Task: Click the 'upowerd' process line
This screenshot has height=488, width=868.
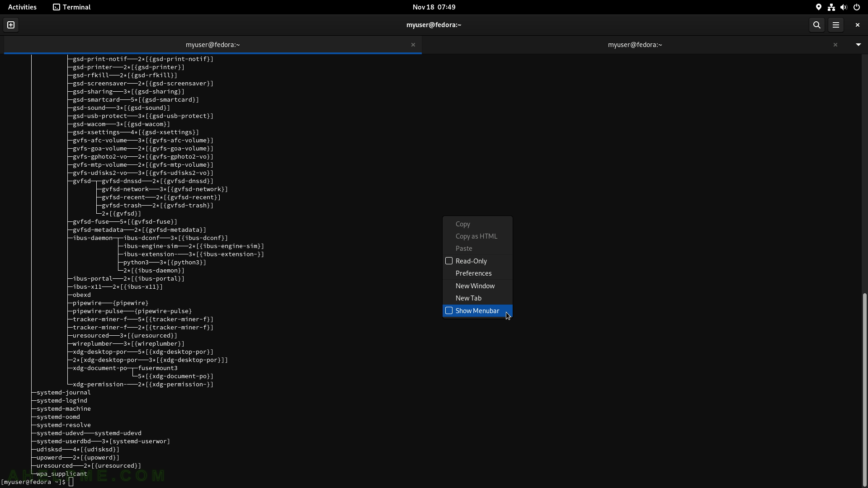Action: click(78, 457)
